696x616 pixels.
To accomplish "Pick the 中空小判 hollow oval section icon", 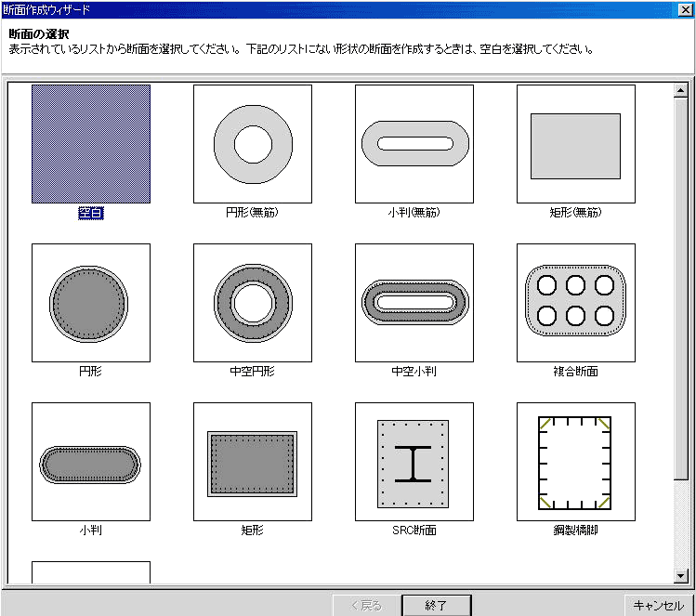I will [414, 303].
